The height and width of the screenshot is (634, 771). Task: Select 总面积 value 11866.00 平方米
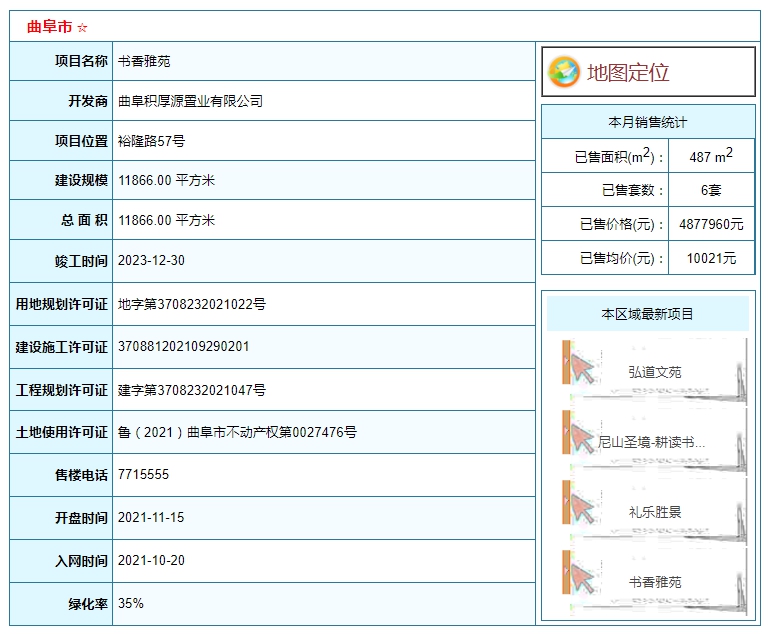pos(166,220)
